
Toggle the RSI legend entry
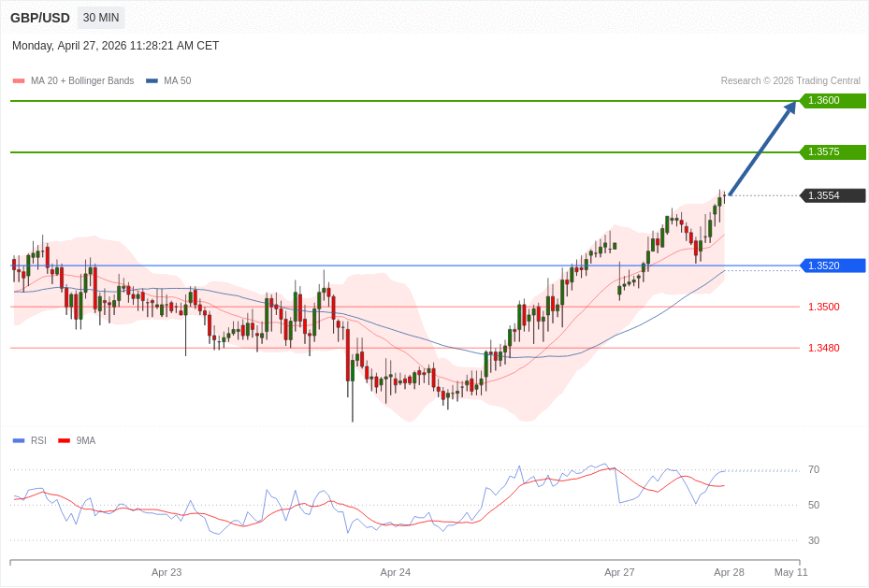coord(38,440)
